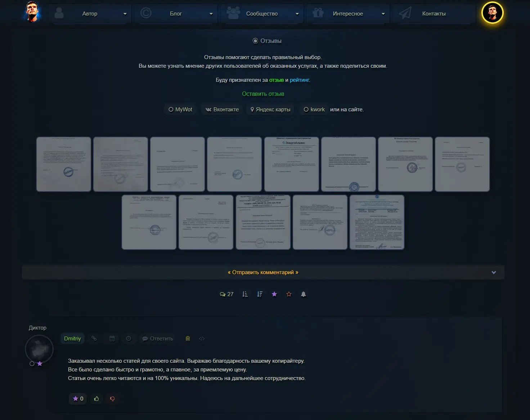The height and width of the screenshot is (420, 530).
Task: Open the comments count icon showing 27
Action: point(226,294)
